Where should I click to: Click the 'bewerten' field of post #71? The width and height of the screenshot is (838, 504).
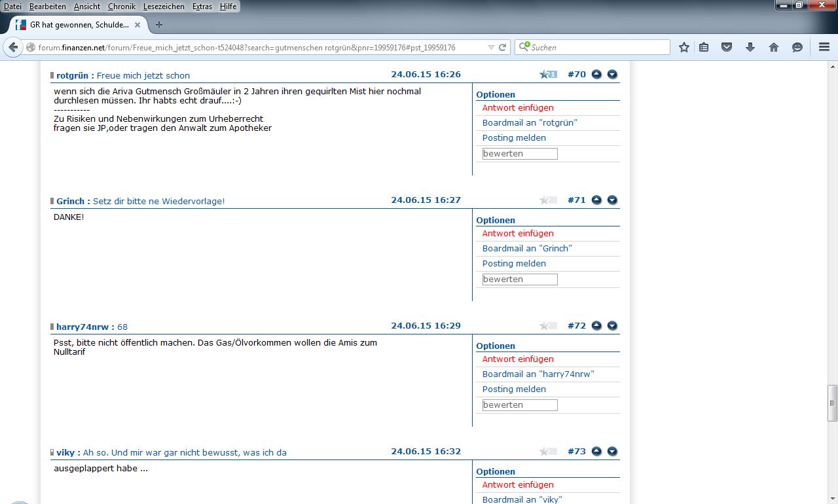tap(520, 279)
